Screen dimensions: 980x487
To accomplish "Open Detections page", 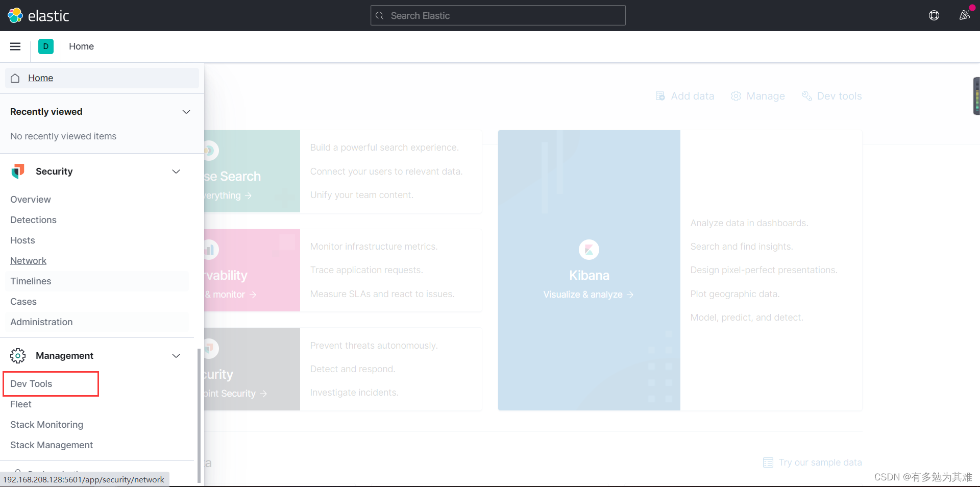I will 33,220.
